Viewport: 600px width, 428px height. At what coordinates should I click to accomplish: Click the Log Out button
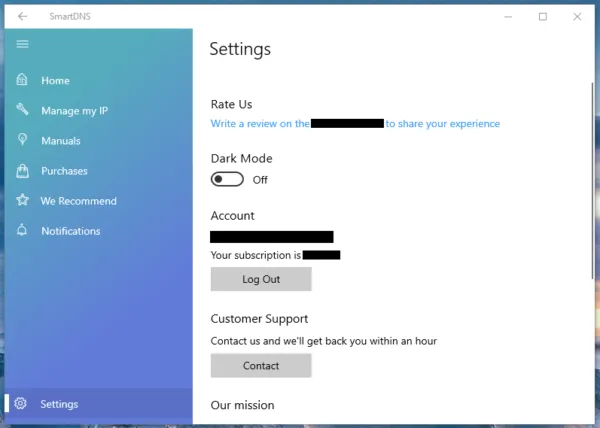click(261, 279)
